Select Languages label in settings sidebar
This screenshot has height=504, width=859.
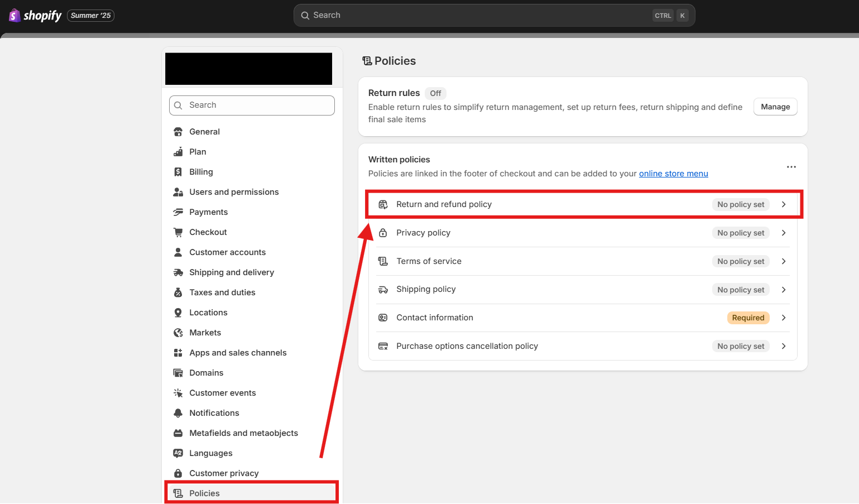pyautogui.click(x=210, y=453)
